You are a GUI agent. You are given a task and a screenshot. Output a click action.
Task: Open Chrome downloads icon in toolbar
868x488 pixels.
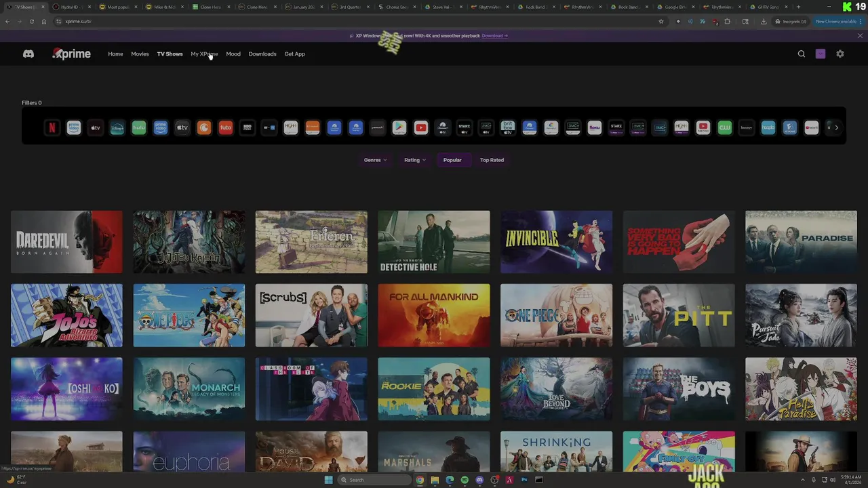(x=764, y=21)
